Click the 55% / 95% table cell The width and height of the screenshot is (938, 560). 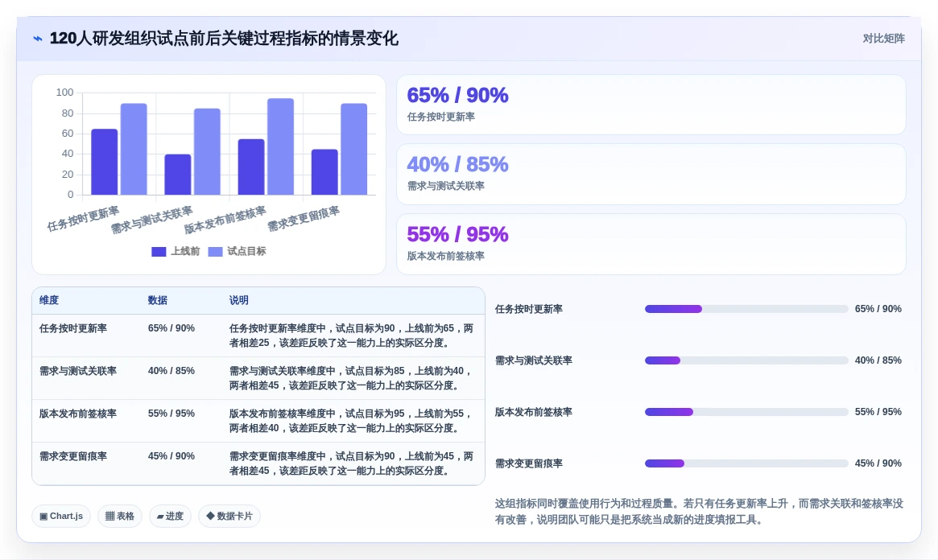(x=171, y=413)
